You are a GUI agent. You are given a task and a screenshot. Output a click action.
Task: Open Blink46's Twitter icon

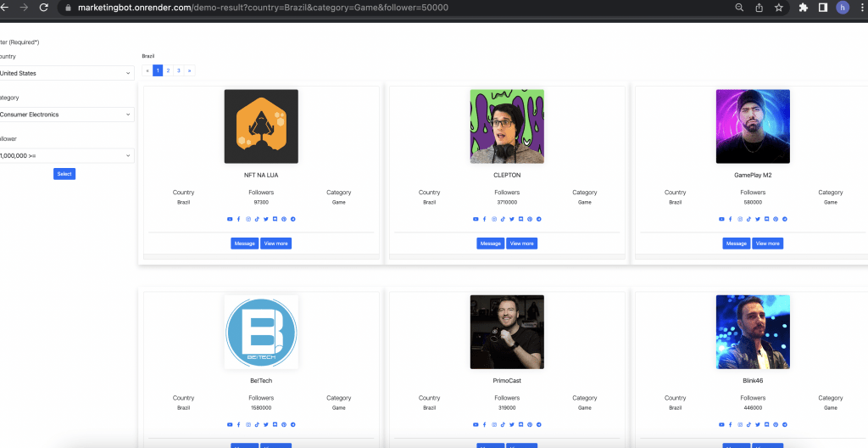point(757,425)
